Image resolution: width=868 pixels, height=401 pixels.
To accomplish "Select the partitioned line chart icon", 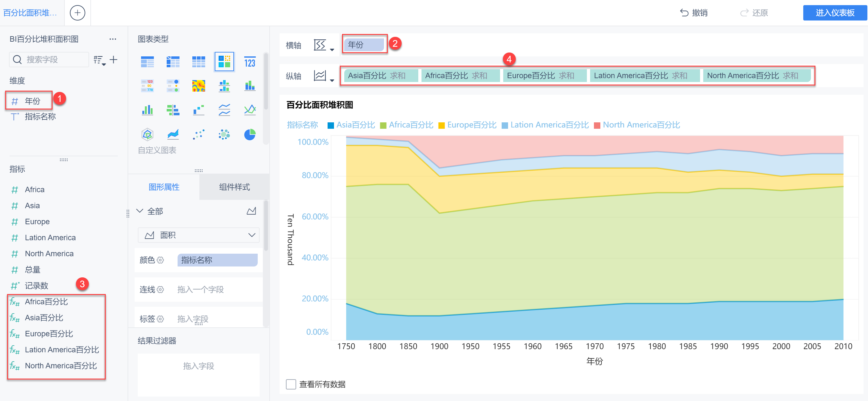I will click(224, 110).
